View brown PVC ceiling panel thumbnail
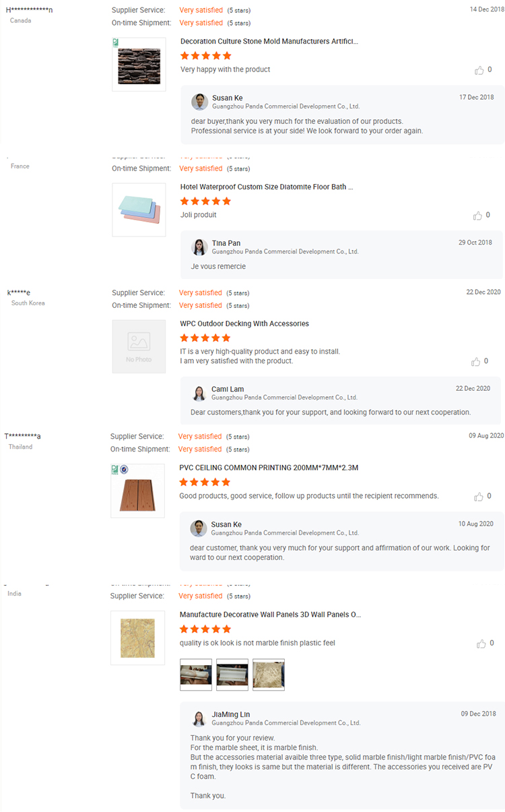 point(137,491)
